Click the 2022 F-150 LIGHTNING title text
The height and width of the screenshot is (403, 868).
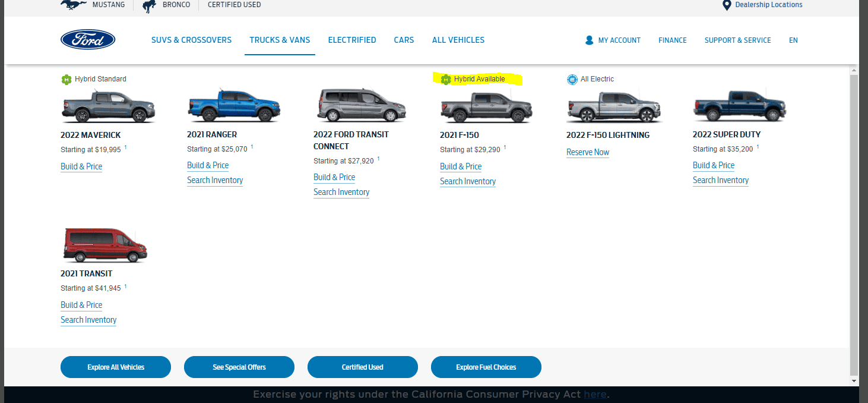click(x=608, y=135)
